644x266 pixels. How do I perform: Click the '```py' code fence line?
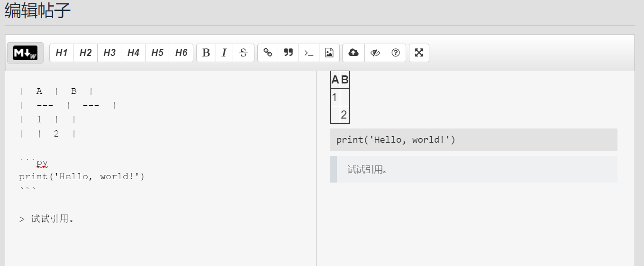34,163
